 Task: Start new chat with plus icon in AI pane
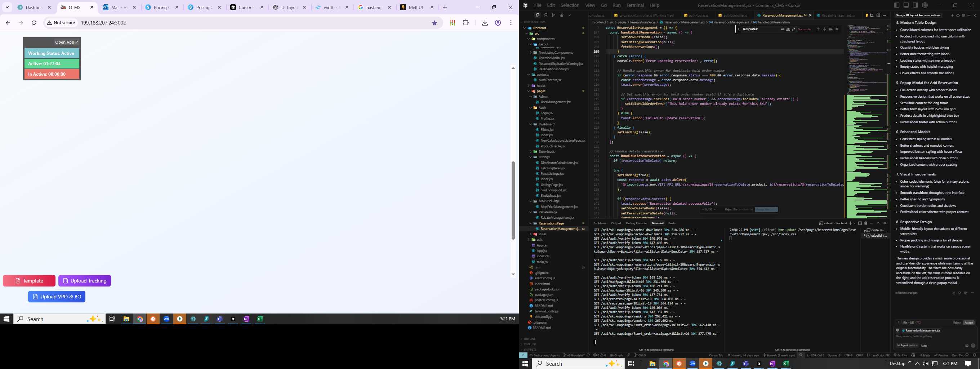click(x=952, y=15)
